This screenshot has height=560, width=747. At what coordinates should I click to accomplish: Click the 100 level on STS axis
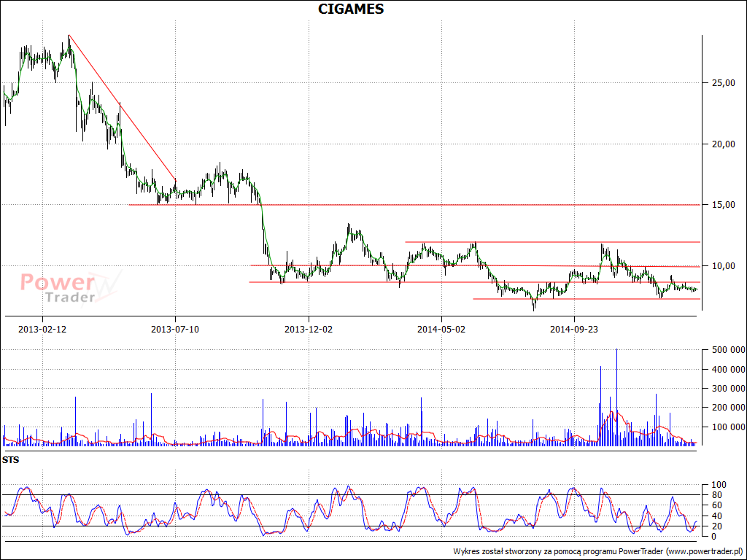coord(719,485)
